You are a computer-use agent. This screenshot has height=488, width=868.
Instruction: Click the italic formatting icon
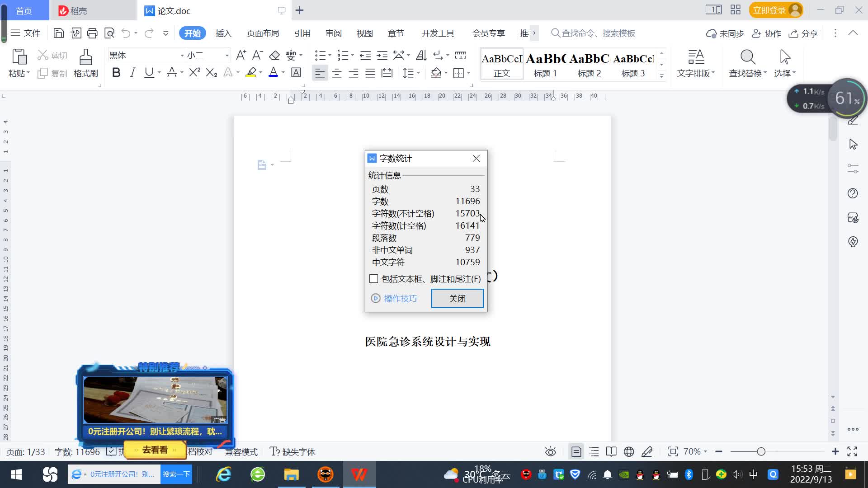coord(132,73)
